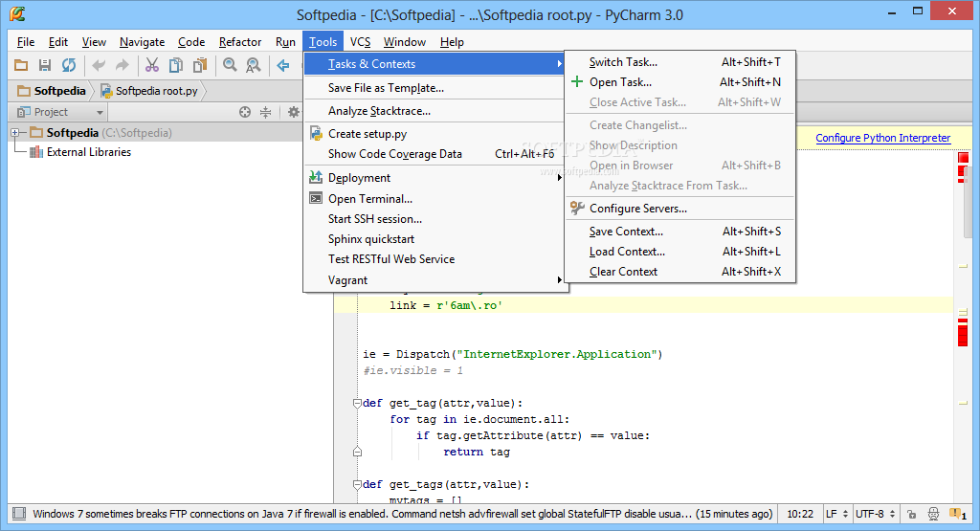
Task: Expand the Tasks & Contexts submenu arrow
Action: (x=559, y=64)
